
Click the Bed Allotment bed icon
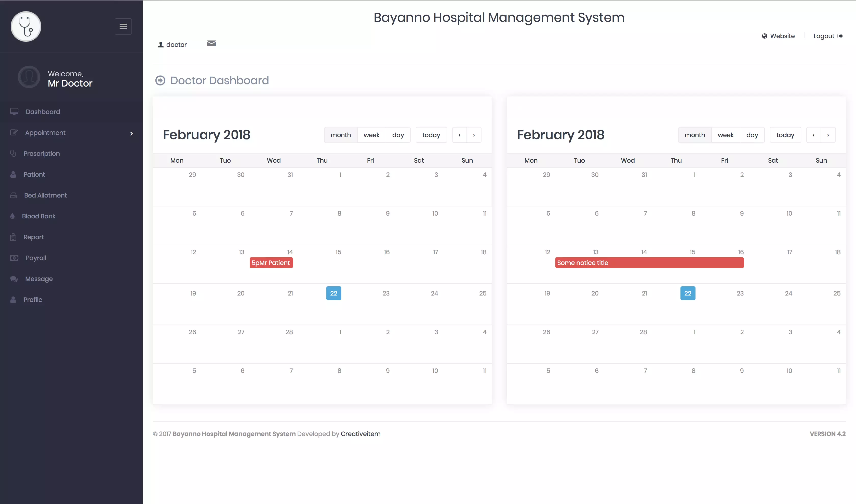(x=14, y=195)
